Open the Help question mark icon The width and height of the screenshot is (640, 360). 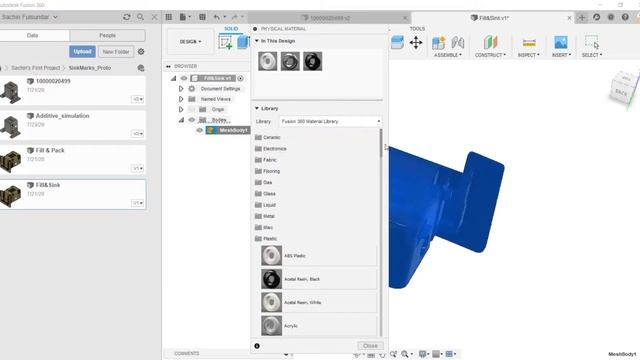[x=625, y=17]
